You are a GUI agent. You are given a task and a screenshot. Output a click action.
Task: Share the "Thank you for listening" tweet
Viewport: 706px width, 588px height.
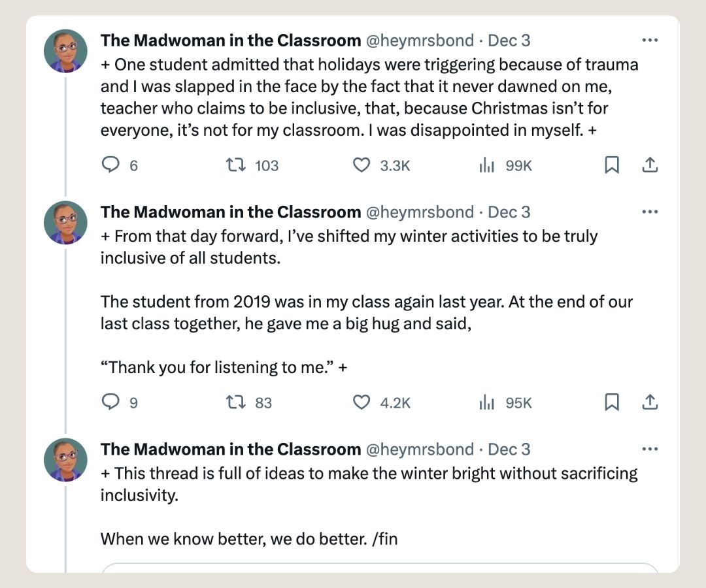click(x=650, y=402)
